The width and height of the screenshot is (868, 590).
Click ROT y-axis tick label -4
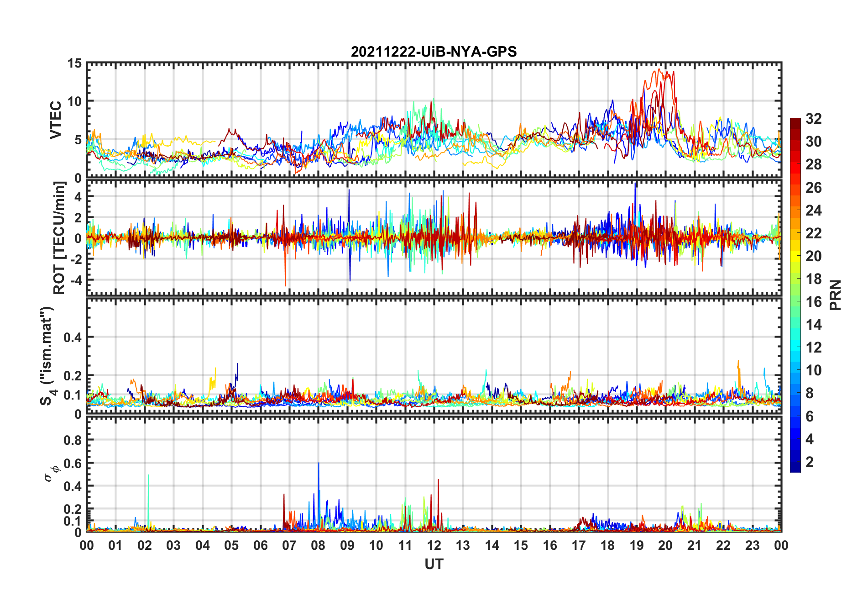[x=75, y=279]
